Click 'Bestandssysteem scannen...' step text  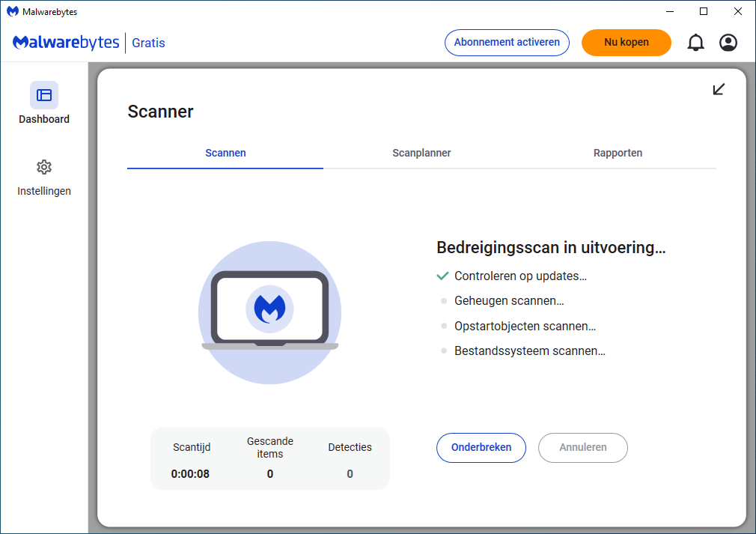pos(530,351)
